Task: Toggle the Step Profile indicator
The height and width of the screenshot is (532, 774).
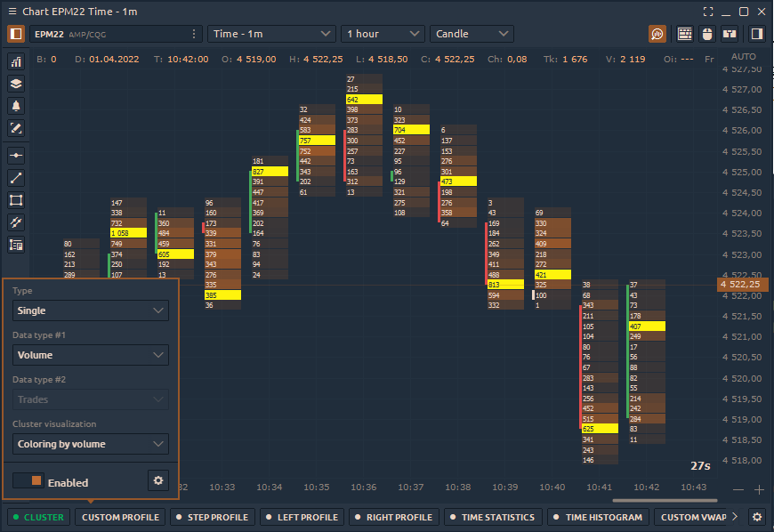Action: click(214, 517)
